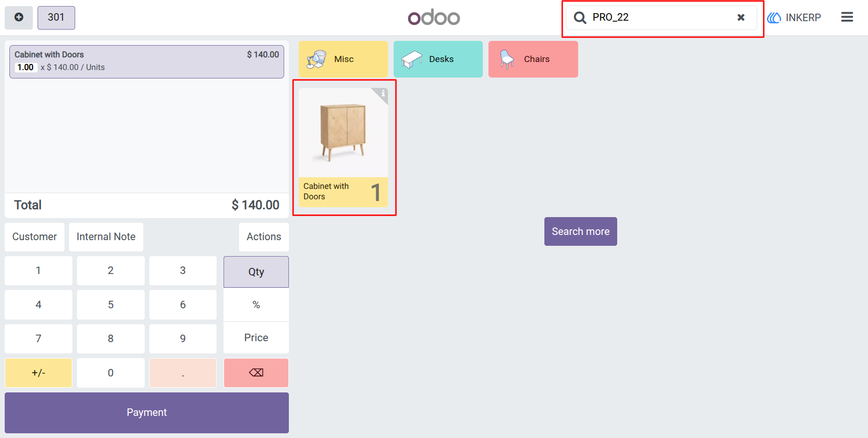Toggle the Qty numpad mode

pyautogui.click(x=256, y=272)
